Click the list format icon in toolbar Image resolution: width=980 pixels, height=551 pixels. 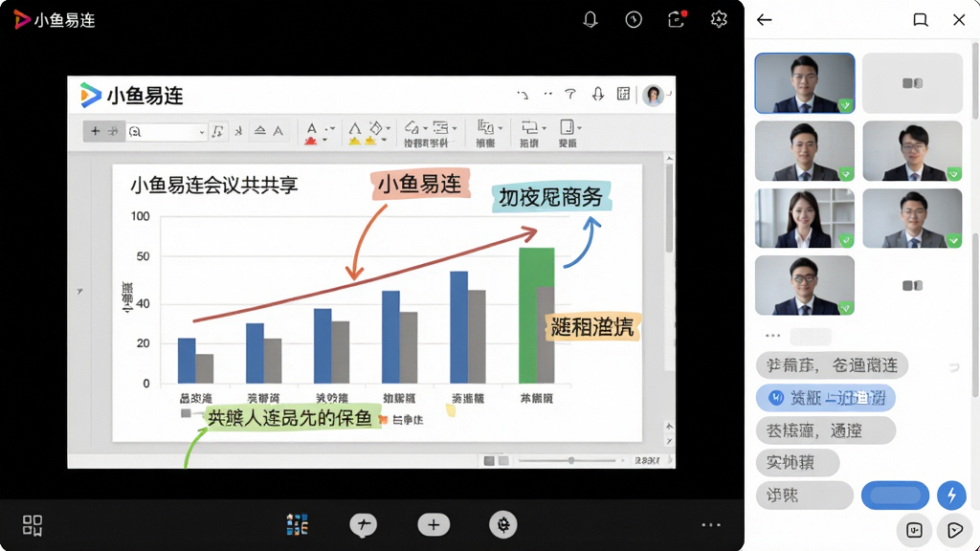tap(440, 128)
